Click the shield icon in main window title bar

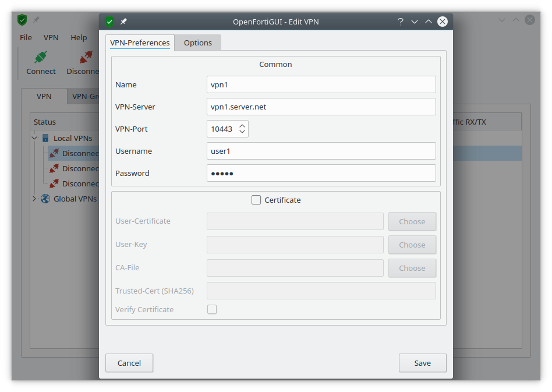click(22, 20)
